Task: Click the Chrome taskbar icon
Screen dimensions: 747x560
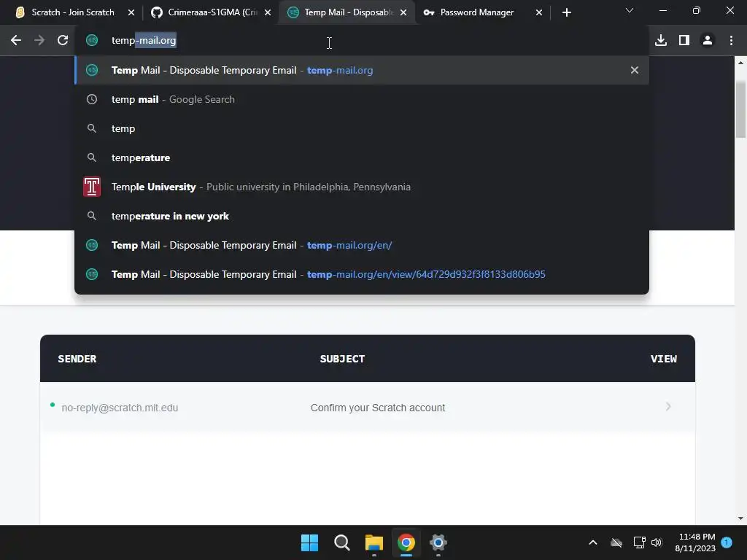Action: [406, 542]
